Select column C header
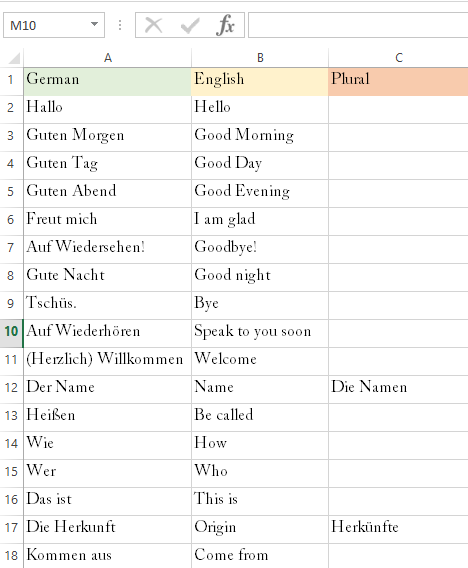468x568 pixels. tap(398, 58)
